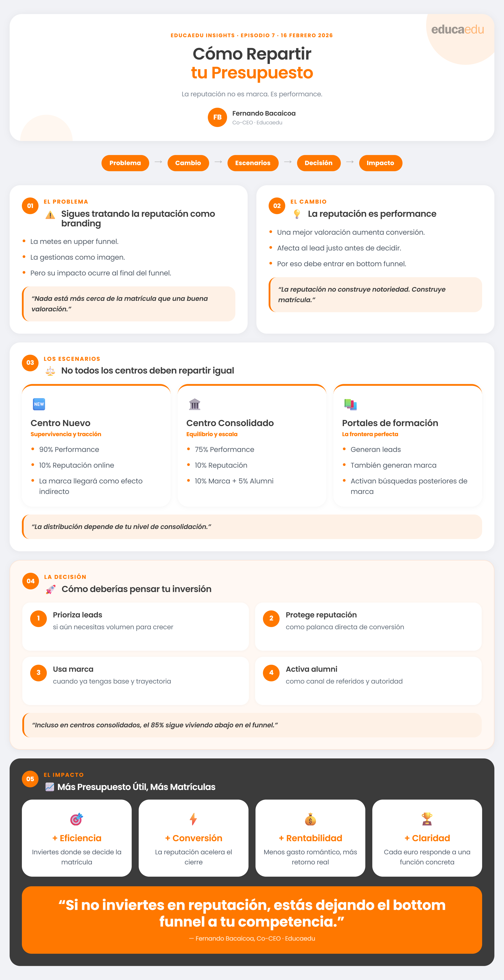Screen dimensions: 504x980
Task: Click the Decisión pill button
Action: click(x=318, y=163)
